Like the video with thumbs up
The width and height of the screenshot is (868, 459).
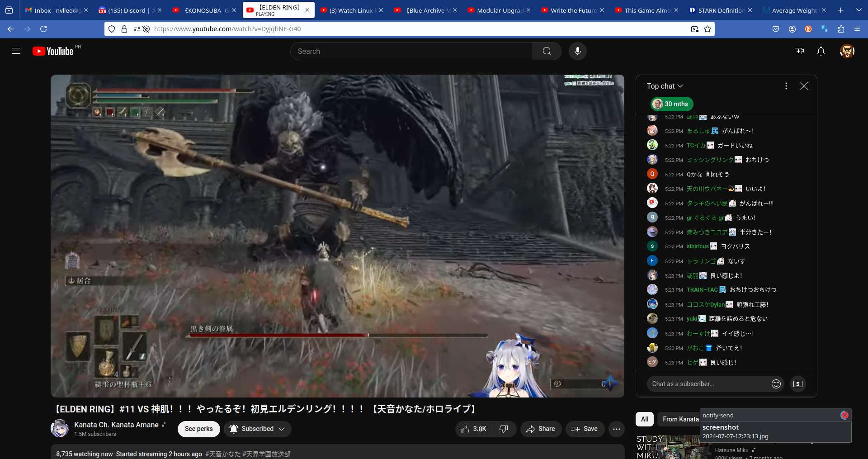pyautogui.click(x=473, y=429)
